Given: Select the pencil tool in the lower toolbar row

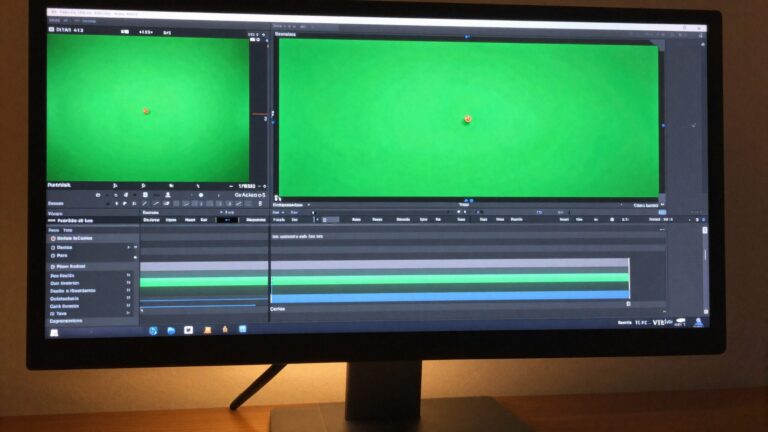Looking at the screenshot, I should pyautogui.click(x=145, y=203).
